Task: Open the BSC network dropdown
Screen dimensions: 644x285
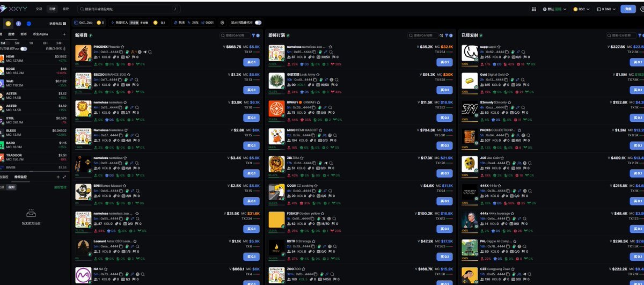Action: click(x=582, y=9)
